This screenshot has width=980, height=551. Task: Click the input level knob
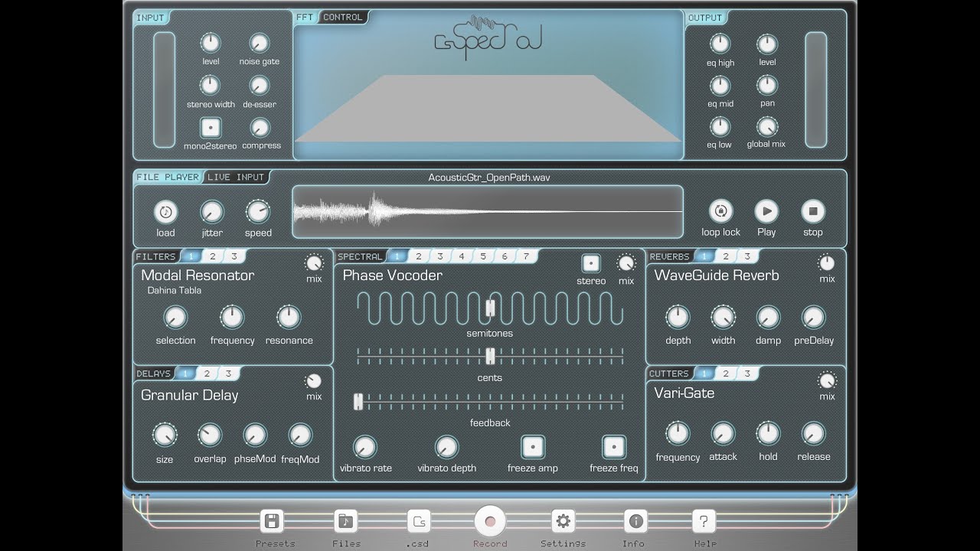click(211, 43)
